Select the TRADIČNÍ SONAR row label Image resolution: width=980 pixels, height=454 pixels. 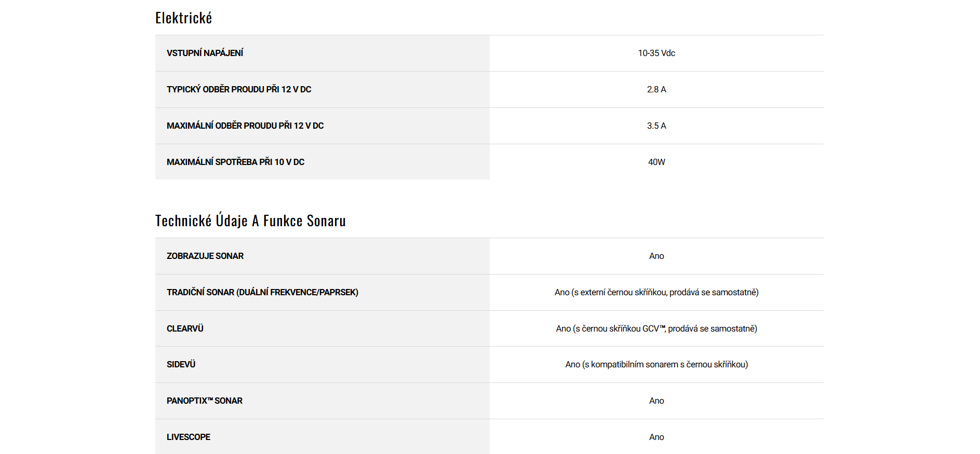(x=262, y=292)
